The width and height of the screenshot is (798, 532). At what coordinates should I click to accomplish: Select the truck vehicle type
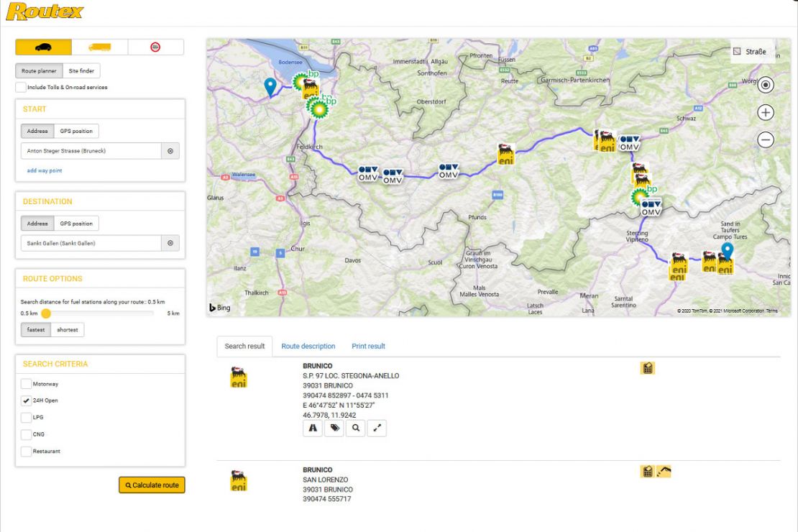pyautogui.click(x=100, y=47)
